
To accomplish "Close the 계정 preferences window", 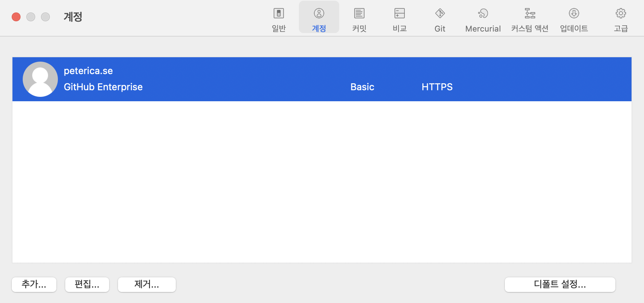I will [16, 17].
